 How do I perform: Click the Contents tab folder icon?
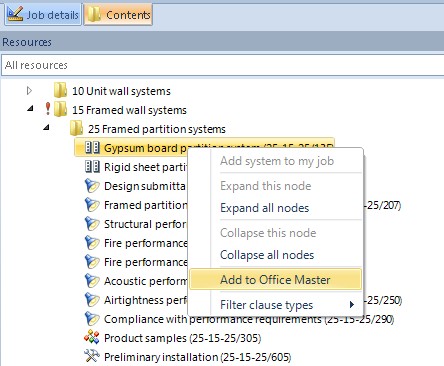click(94, 14)
